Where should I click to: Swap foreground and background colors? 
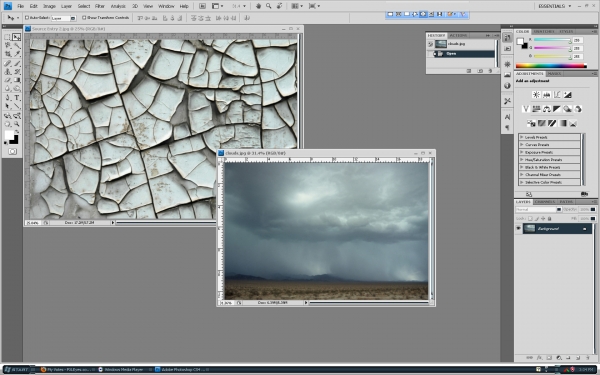[16, 132]
